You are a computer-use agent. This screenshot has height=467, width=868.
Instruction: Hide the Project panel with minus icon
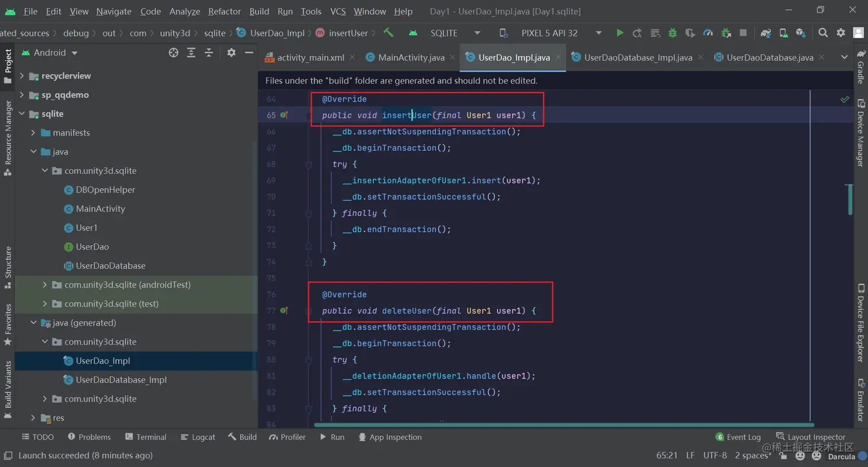[249, 52]
